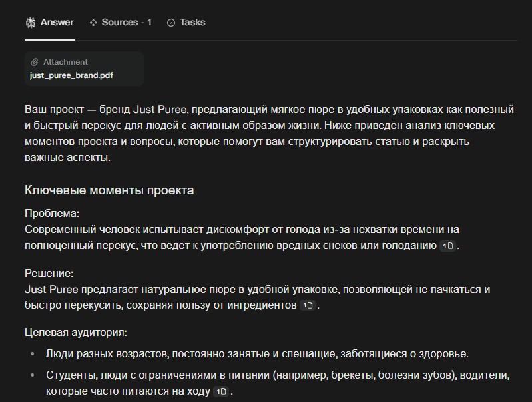Image resolution: width=532 pixels, height=402 pixels.
Task: Click the Tasks checkmark icon
Action: coord(171,23)
